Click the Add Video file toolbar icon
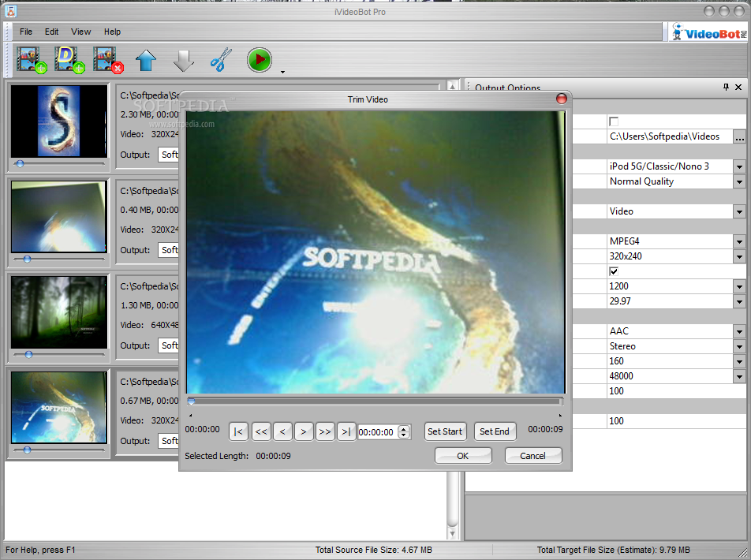Screen dimensions: 751x560 [31, 60]
